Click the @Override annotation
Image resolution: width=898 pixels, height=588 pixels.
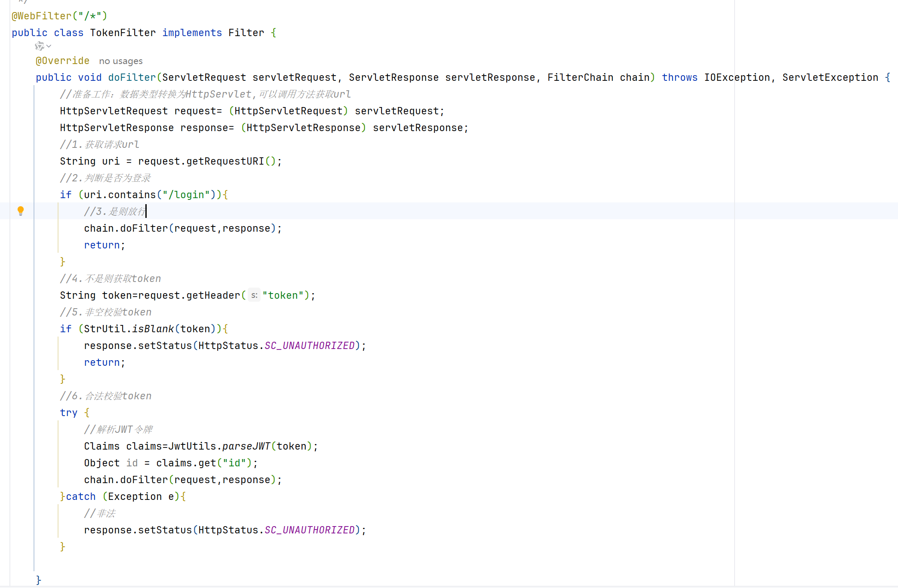pyautogui.click(x=62, y=61)
